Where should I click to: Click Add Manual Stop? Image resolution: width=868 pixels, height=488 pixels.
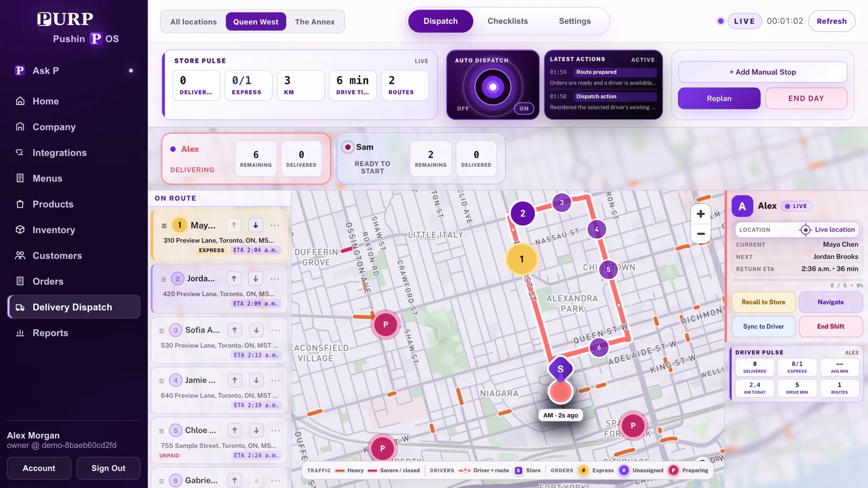[762, 72]
